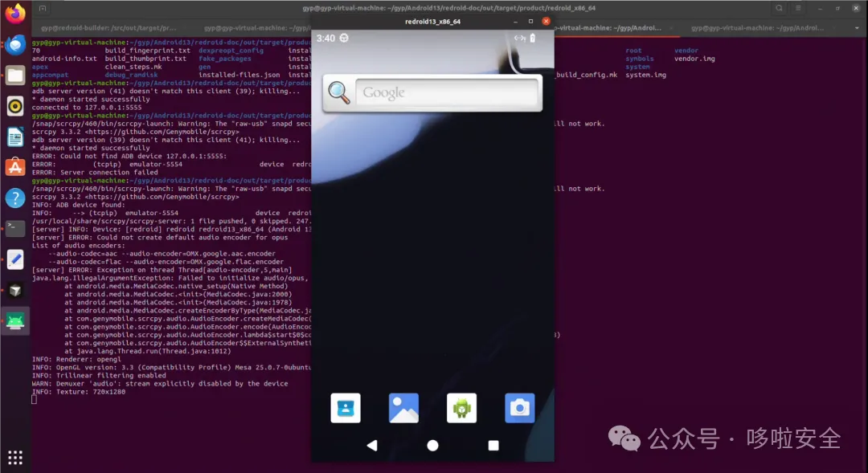Click into the Google search field
Image resolution: width=868 pixels, height=473 pixels.
(x=447, y=92)
